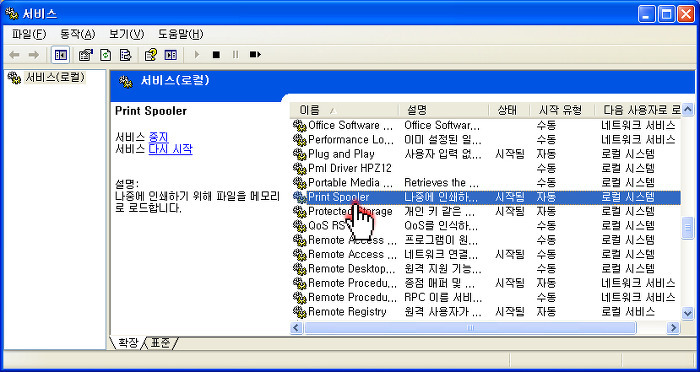Click 'Retrieves the ...' description cell
This screenshot has width=700, height=372.
(442, 183)
